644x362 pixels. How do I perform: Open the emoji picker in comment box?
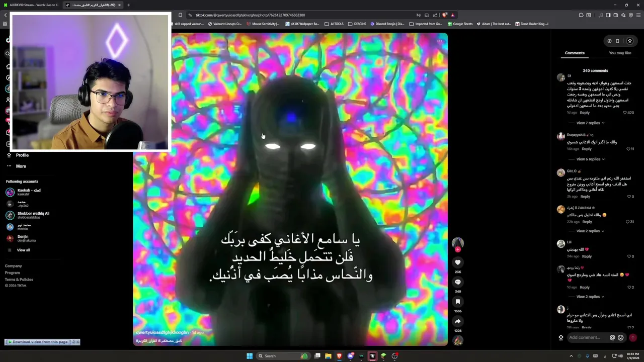tap(620, 338)
